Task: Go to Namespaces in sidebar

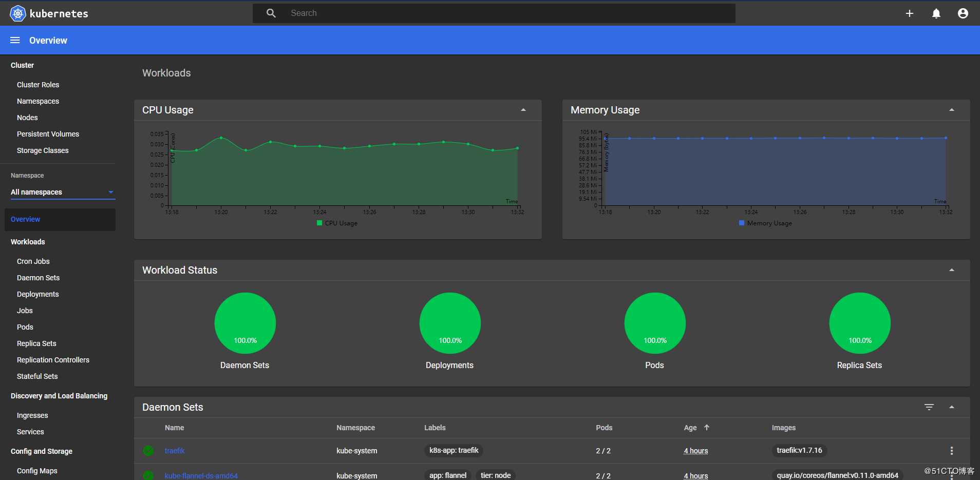Action: click(38, 101)
